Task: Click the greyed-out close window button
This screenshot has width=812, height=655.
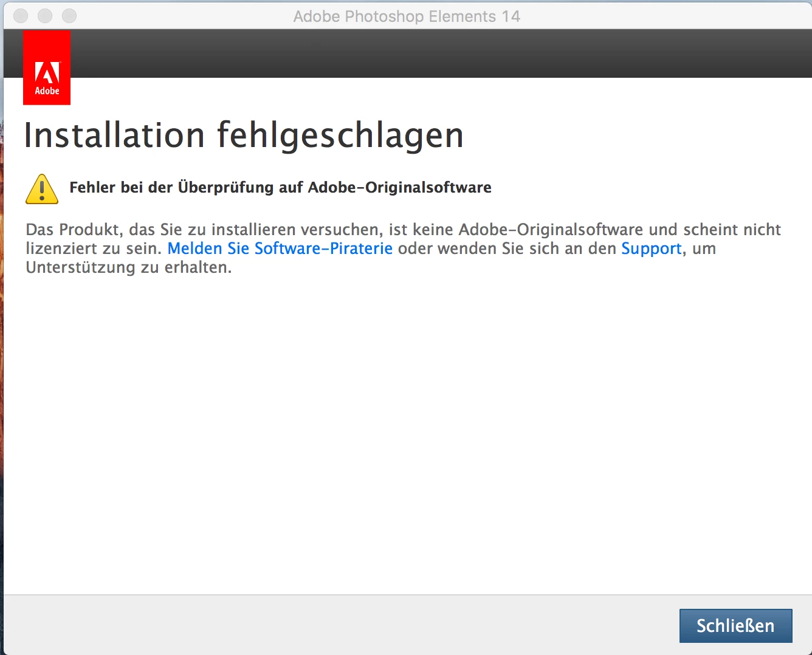Action: 21,16
